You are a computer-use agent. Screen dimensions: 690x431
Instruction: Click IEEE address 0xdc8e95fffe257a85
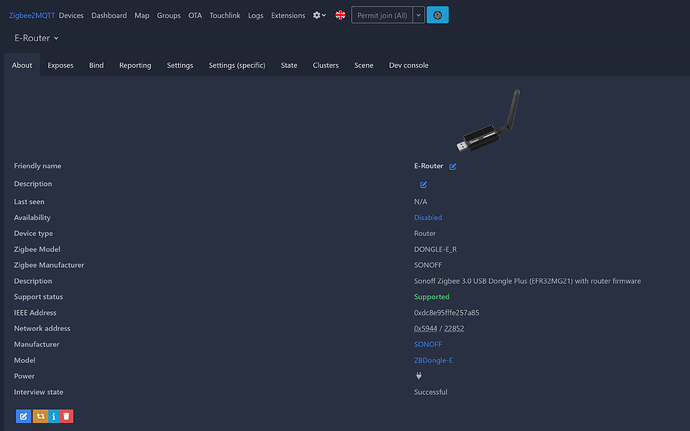[446, 313]
